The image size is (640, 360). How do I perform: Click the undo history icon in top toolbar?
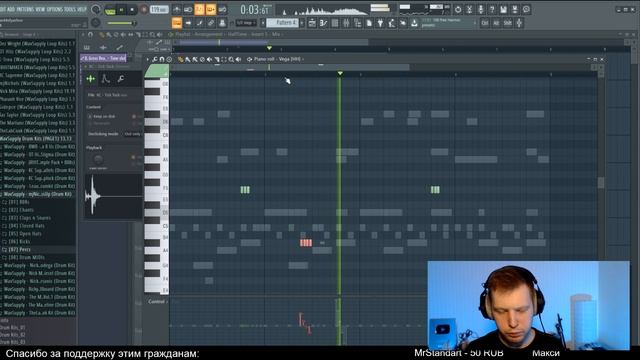[458, 9]
